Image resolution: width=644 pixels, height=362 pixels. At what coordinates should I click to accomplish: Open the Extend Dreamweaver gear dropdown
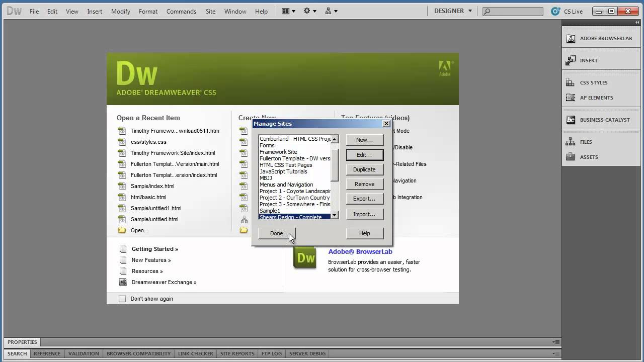pos(310,11)
